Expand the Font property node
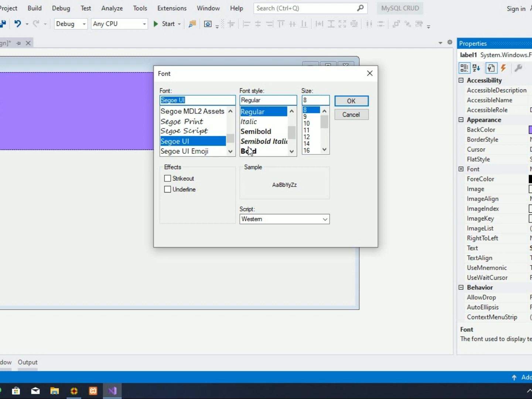Image resolution: width=532 pixels, height=399 pixels. (x=461, y=169)
